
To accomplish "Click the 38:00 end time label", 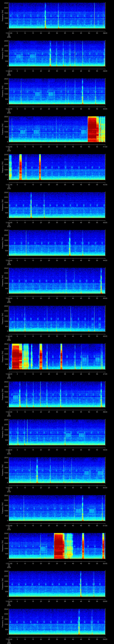I will click(105, 33).
